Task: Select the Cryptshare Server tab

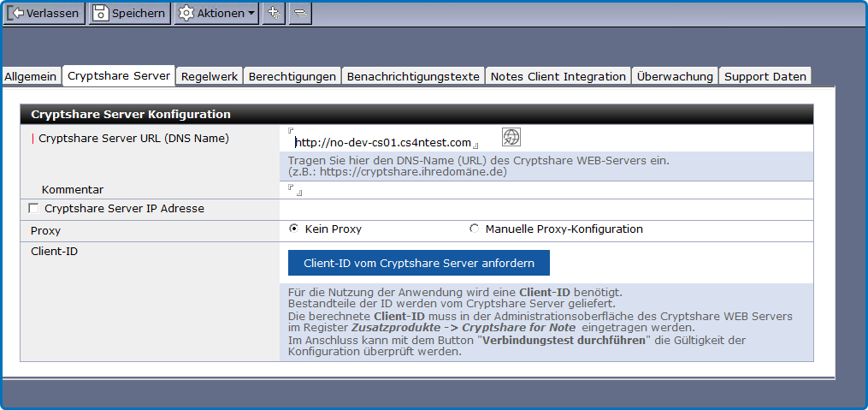Action: (x=119, y=75)
